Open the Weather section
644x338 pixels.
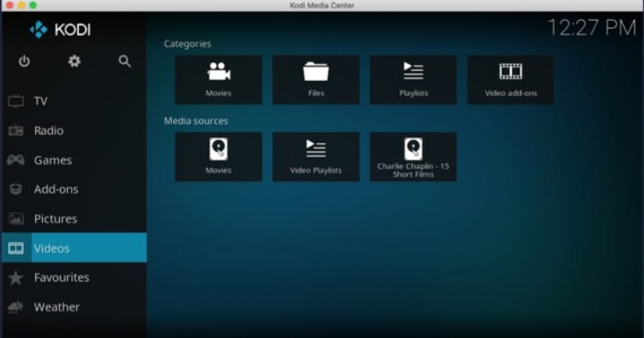click(74, 308)
